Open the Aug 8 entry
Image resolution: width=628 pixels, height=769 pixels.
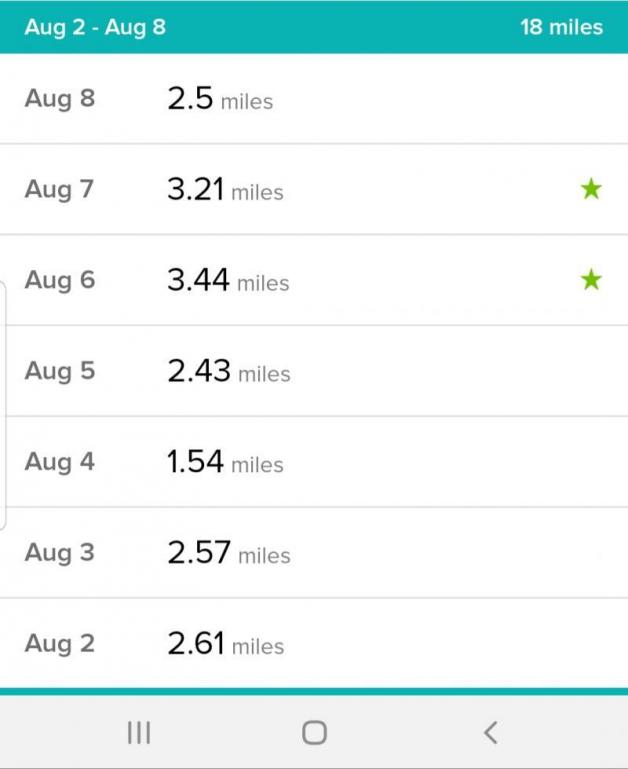(x=314, y=99)
